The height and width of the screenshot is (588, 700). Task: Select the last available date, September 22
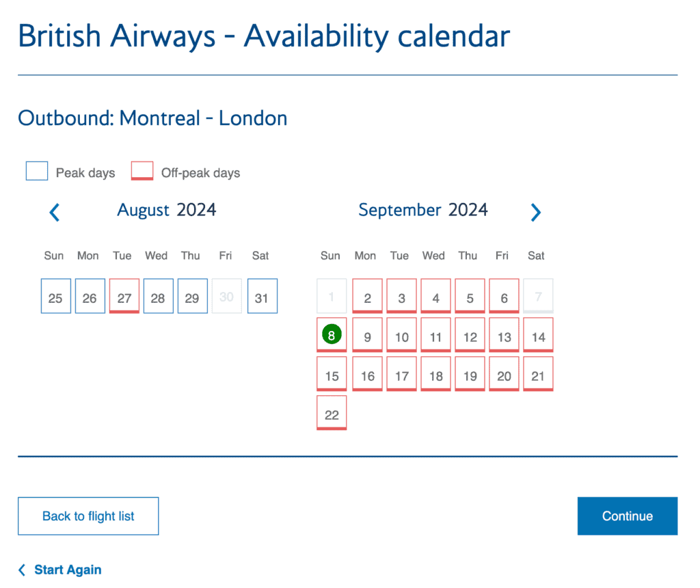point(331,413)
